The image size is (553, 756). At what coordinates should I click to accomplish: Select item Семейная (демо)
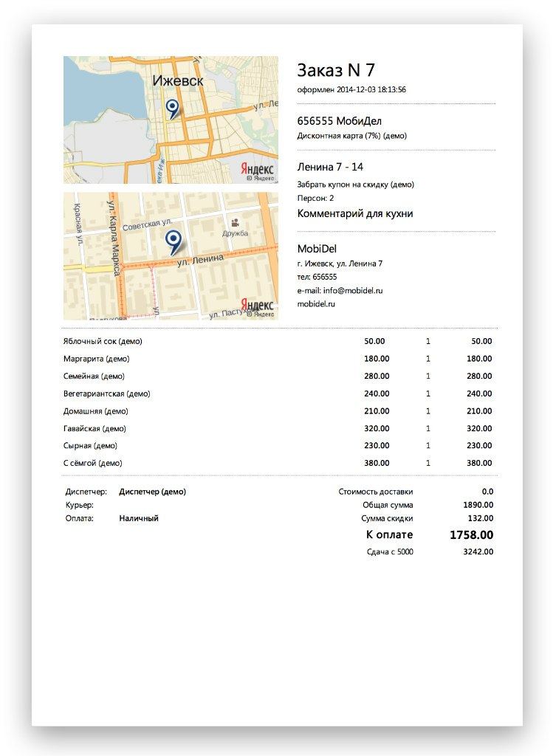94,376
